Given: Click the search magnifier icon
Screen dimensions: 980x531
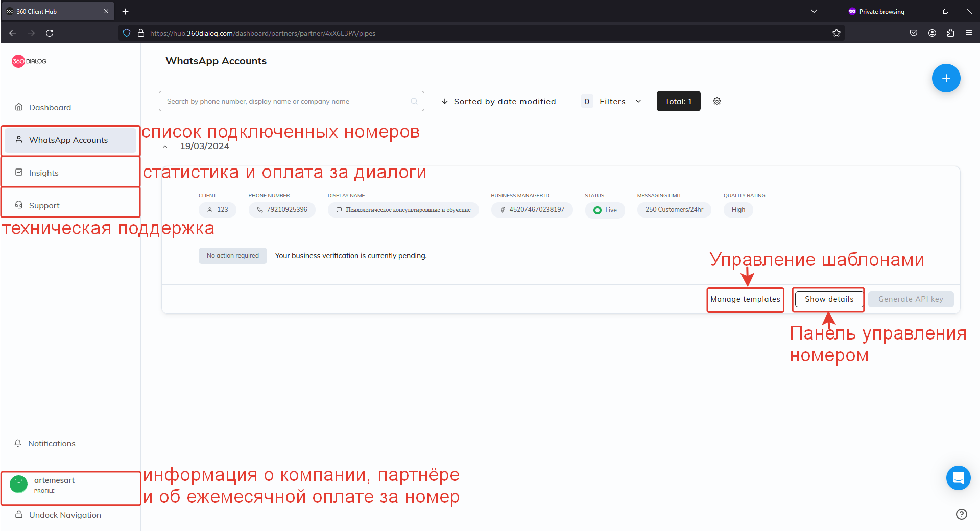Looking at the screenshot, I should pos(414,101).
